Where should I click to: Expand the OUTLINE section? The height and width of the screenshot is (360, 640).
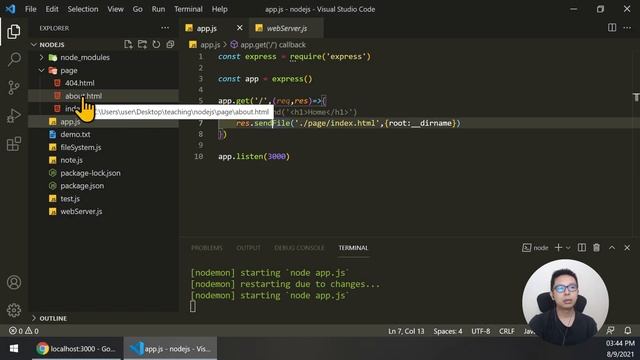(53, 318)
